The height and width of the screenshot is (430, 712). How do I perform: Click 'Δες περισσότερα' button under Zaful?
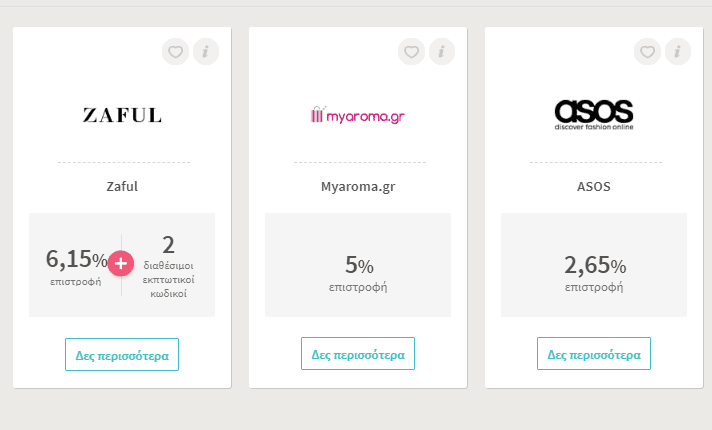[122, 355]
